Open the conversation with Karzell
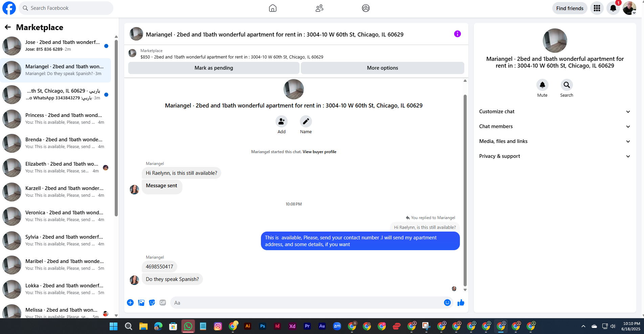This screenshot has height=334, width=644. click(55, 192)
